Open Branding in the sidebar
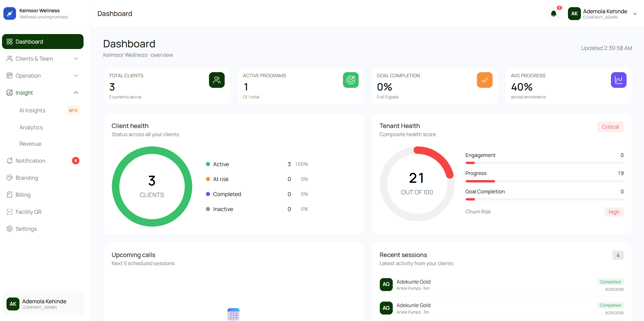Viewport: 644px width, 321px height. (43, 178)
